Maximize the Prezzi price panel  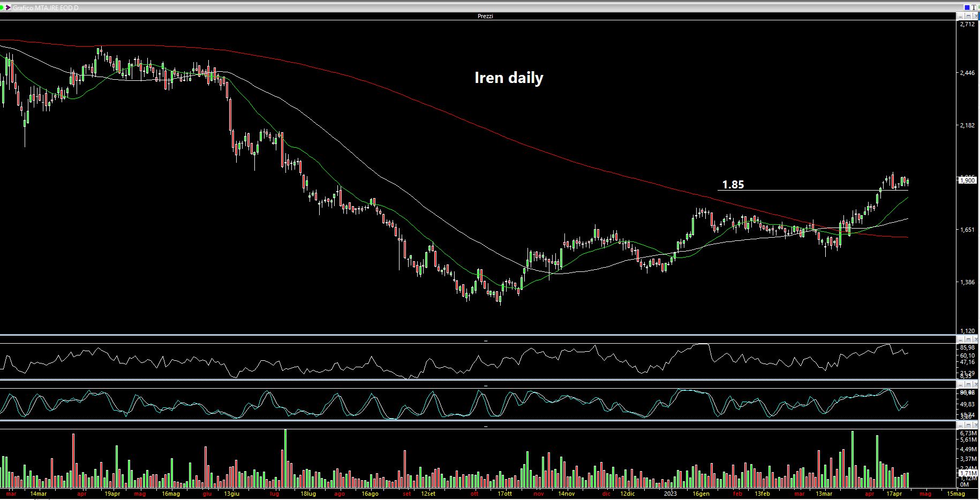click(x=968, y=16)
